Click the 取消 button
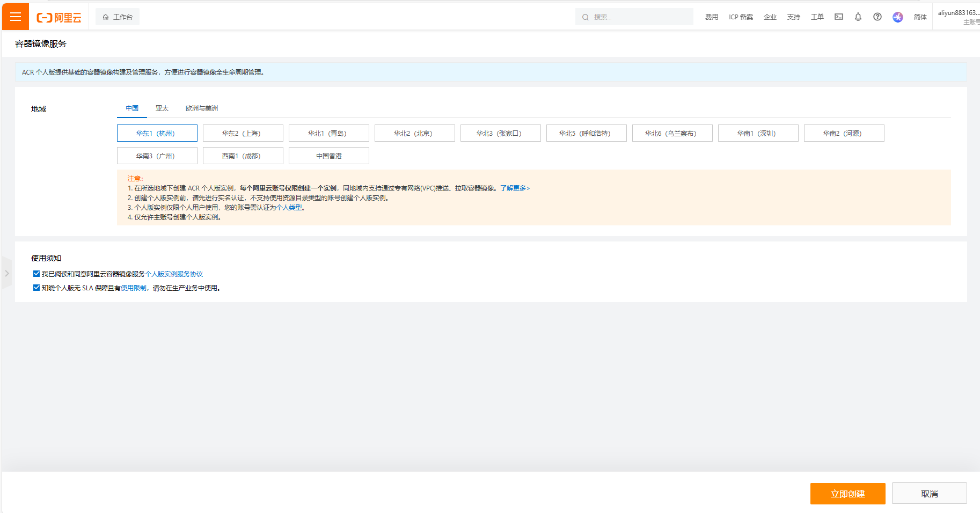Screen dimensions: 980x513 tap(929, 494)
